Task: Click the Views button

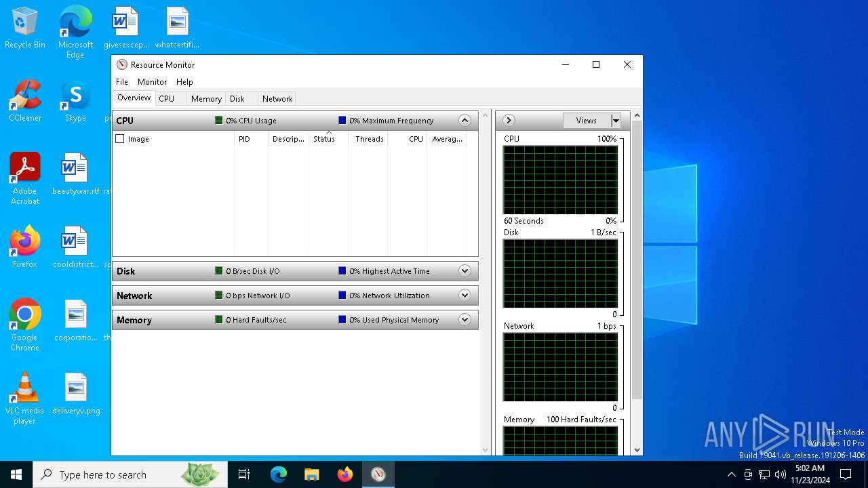Action: [x=587, y=121]
